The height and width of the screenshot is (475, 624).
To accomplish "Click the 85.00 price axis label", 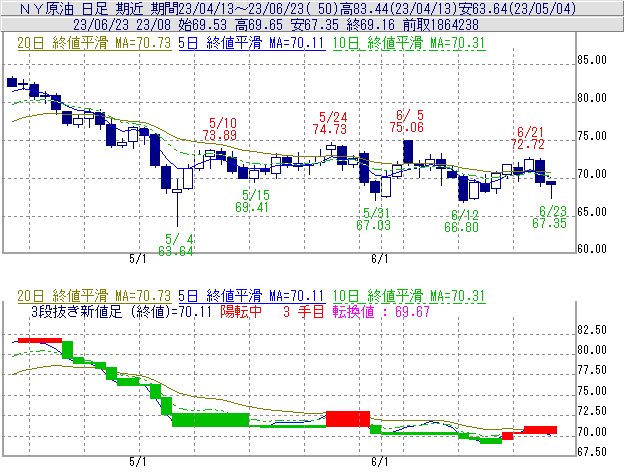I will [x=592, y=60].
